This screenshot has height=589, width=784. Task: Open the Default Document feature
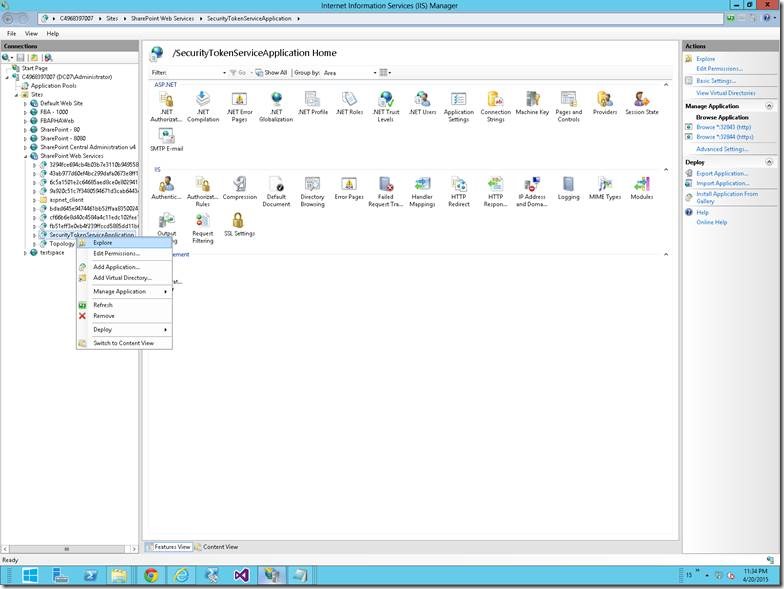(x=276, y=192)
